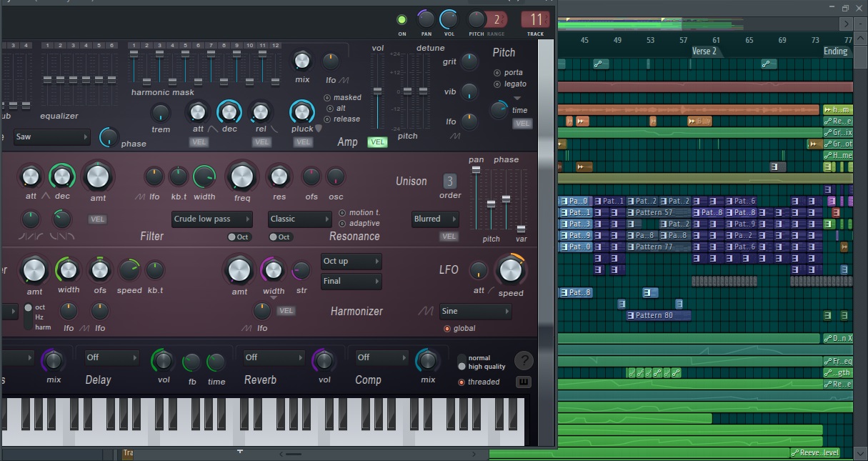This screenshot has width=868, height=461.
Task: Click VEL button under att knob
Action: pos(199,142)
